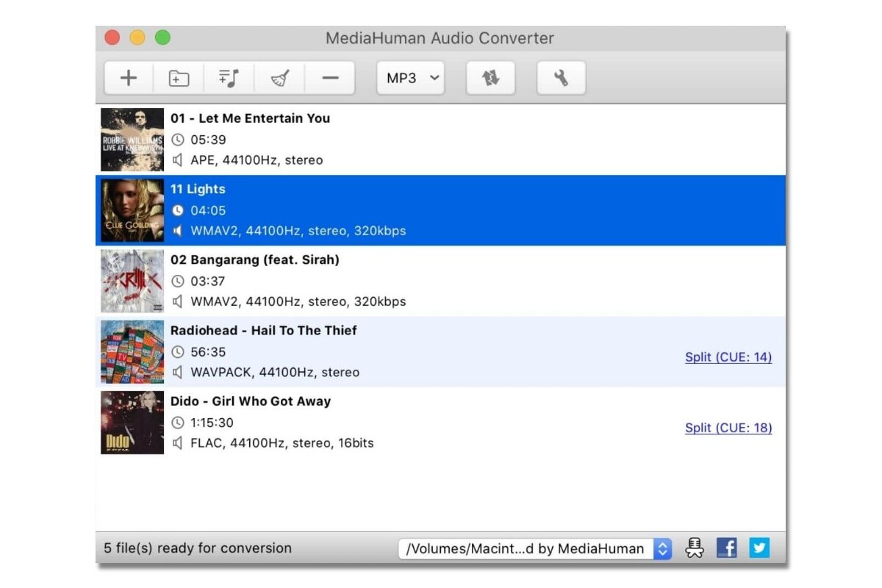Screen dimensions: 882x588
Task: Open settings with the wrench icon
Action: 562,78
